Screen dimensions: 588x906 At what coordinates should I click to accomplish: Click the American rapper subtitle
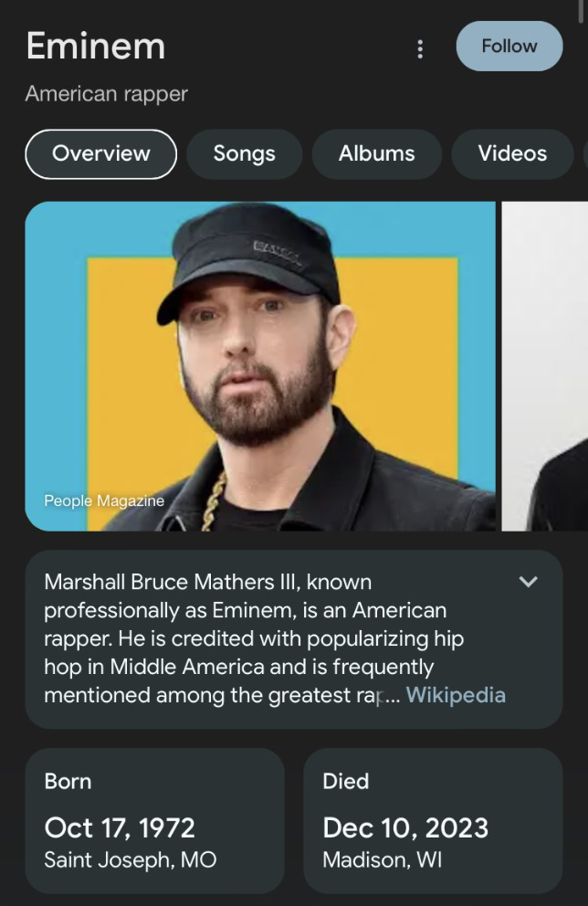tap(106, 94)
